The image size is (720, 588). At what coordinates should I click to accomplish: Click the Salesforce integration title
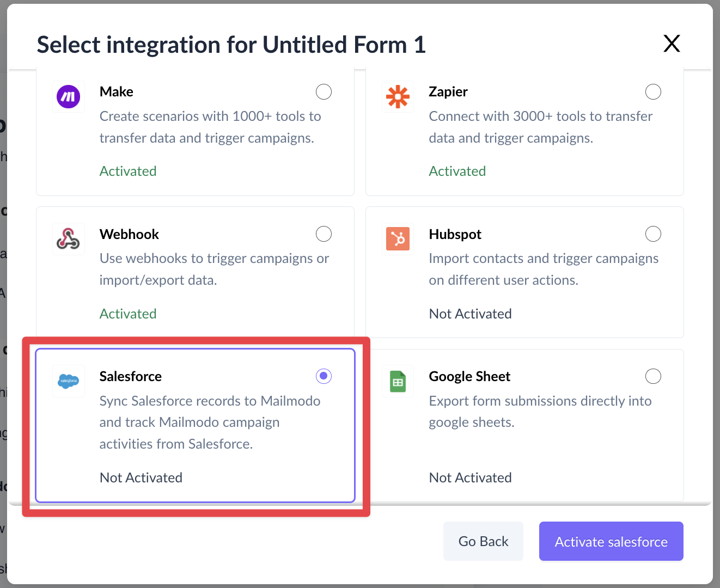point(131,376)
